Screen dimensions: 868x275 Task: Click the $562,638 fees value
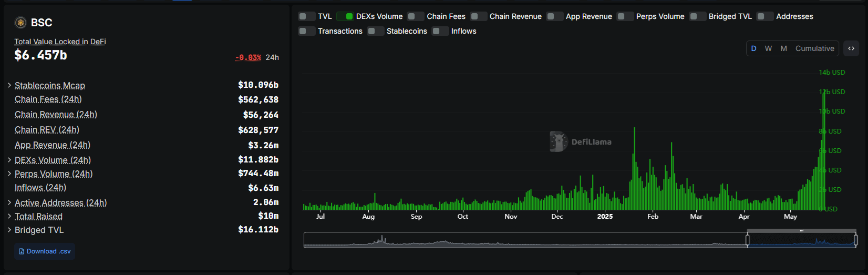(258, 99)
